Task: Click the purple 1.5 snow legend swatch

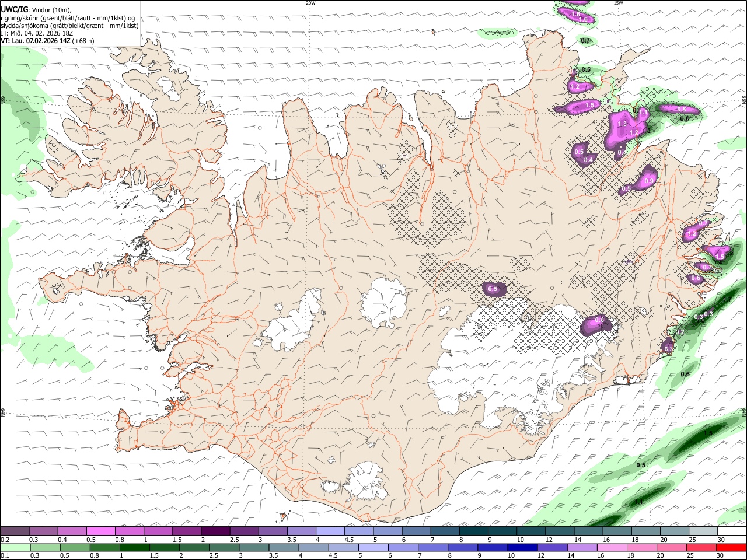Action: click(x=187, y=531)
